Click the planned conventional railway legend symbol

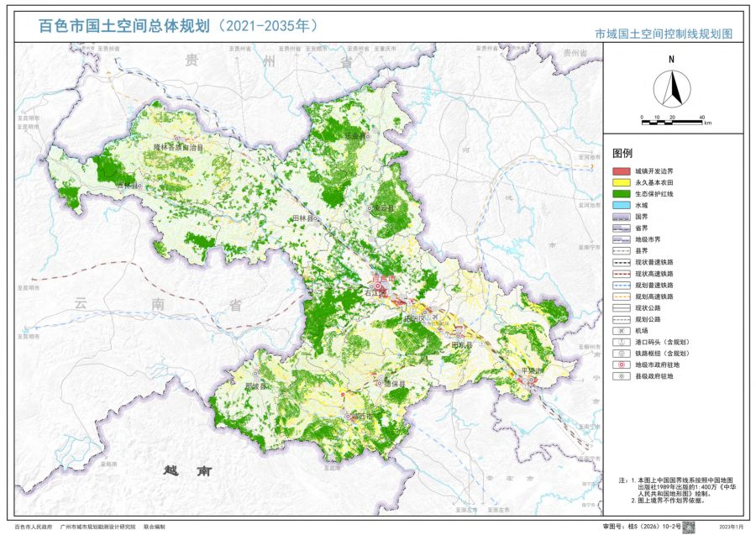point(622,286)
